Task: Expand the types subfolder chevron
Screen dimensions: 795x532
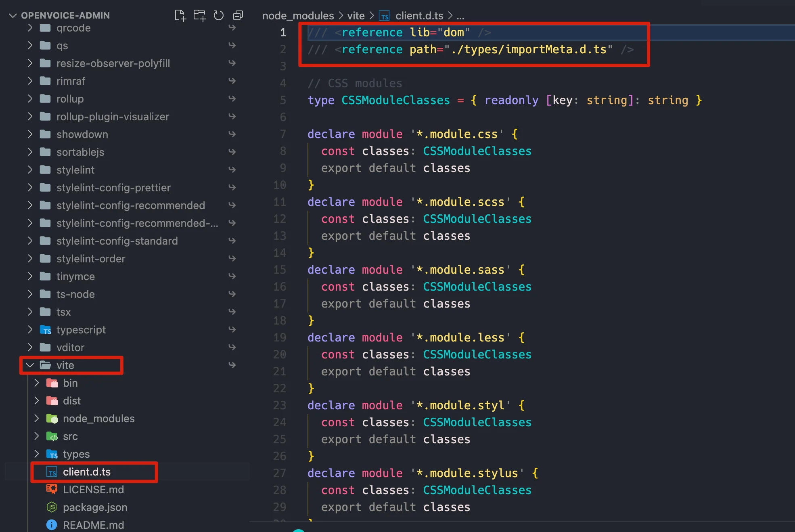Action: pos(37,454)
